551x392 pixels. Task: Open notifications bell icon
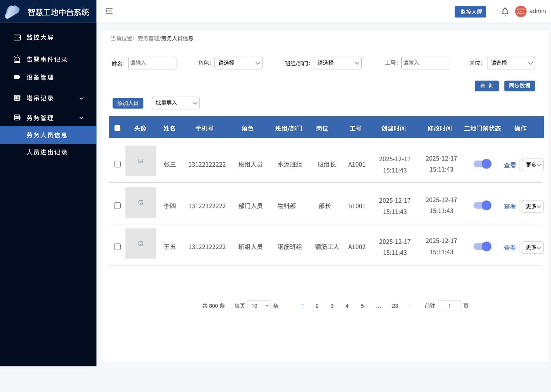pyautogui.click(x=505, y=12)
